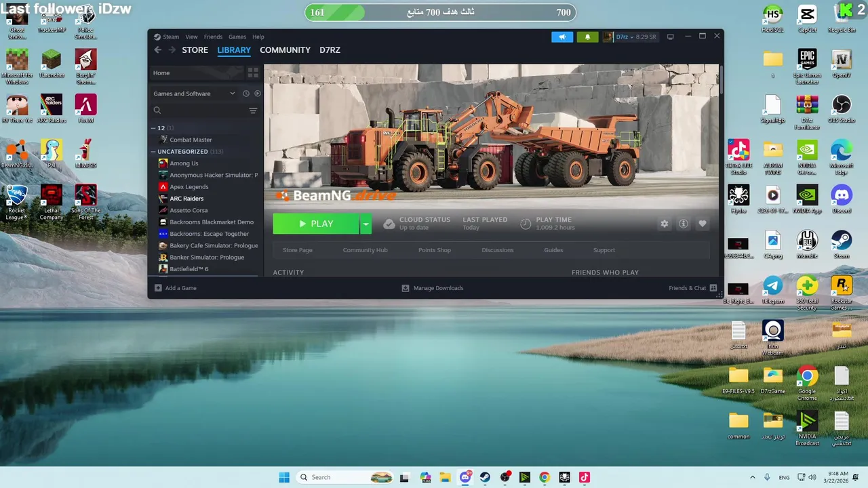Click the Steam library vertical scrollbar
Viewport: 868px width, 488px height.
(x=721, y=80)
